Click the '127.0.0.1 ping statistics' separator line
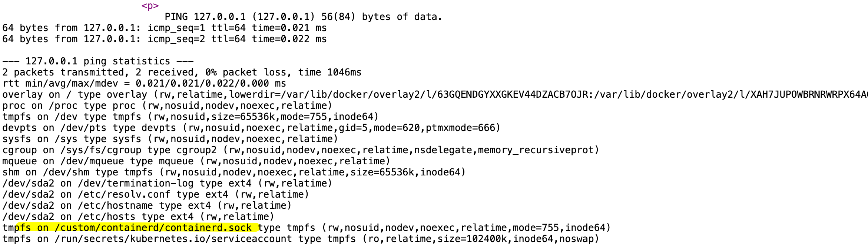The height and width of the screenshot is (245, 868). (x=98, y=61)
